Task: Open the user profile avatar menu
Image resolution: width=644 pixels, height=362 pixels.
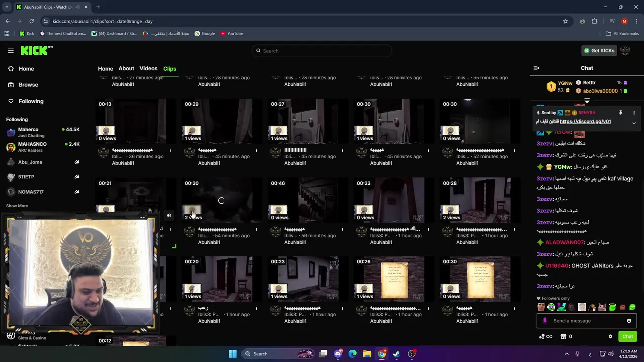Action: click(625, 51)
